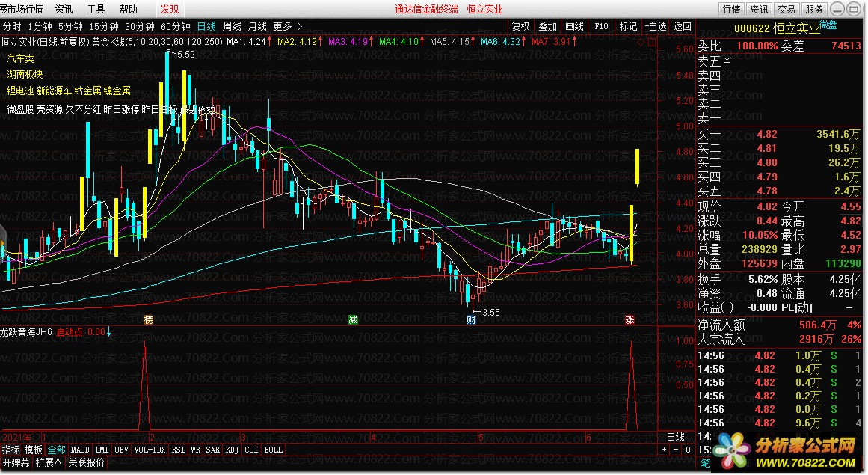Expand the 更多 timeframe options
This screenshot has width=868, height=475.
(x=283, y=26)
